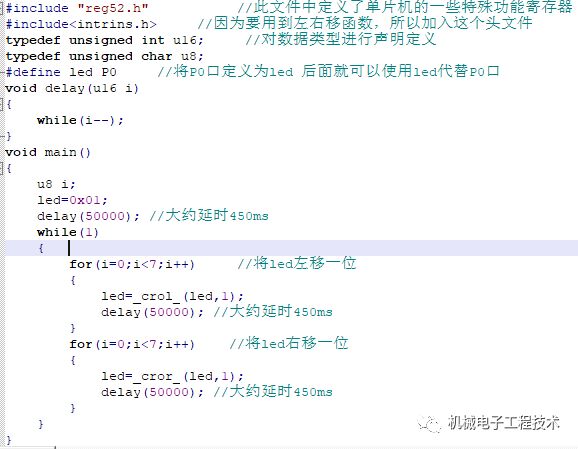This screenshot has width=578, height=449.
Task: Click the u8 i; variable declaration
Action: coord(56,184)
